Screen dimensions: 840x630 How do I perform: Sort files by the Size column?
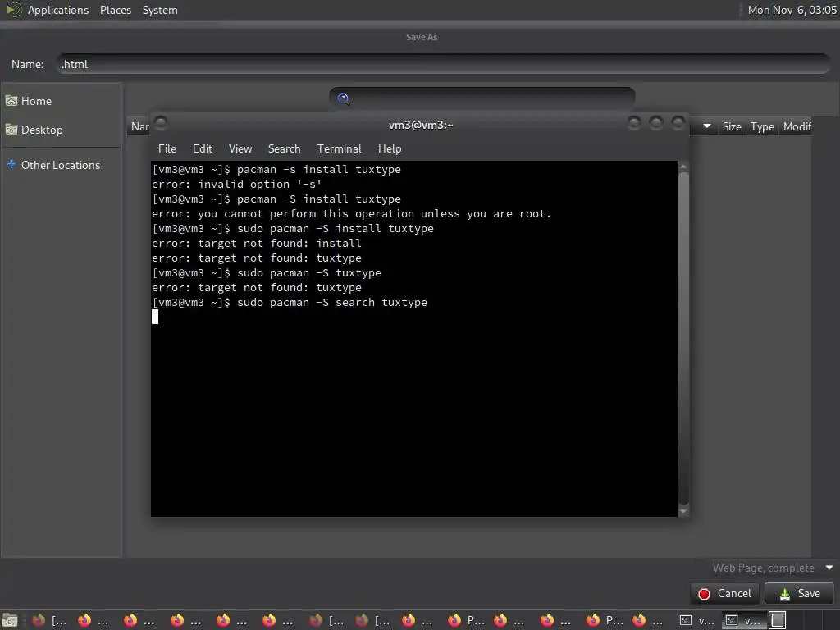point(731,126)
